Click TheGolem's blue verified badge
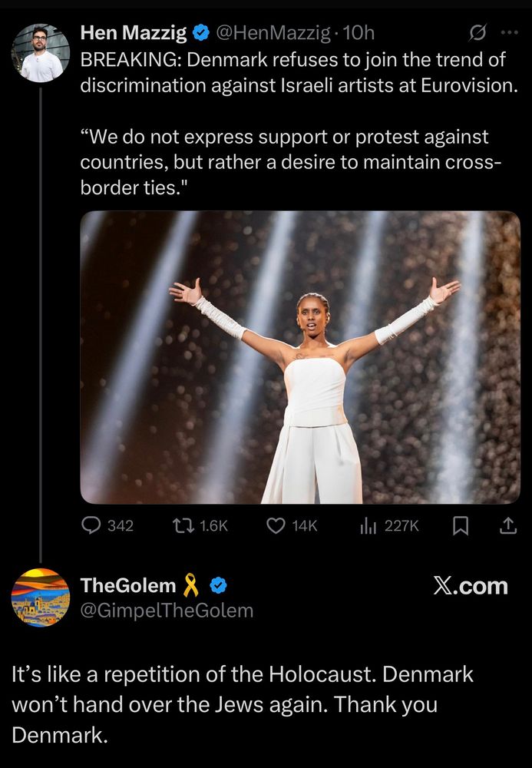This screenshot has height=768, width=532. pos(218,584)
